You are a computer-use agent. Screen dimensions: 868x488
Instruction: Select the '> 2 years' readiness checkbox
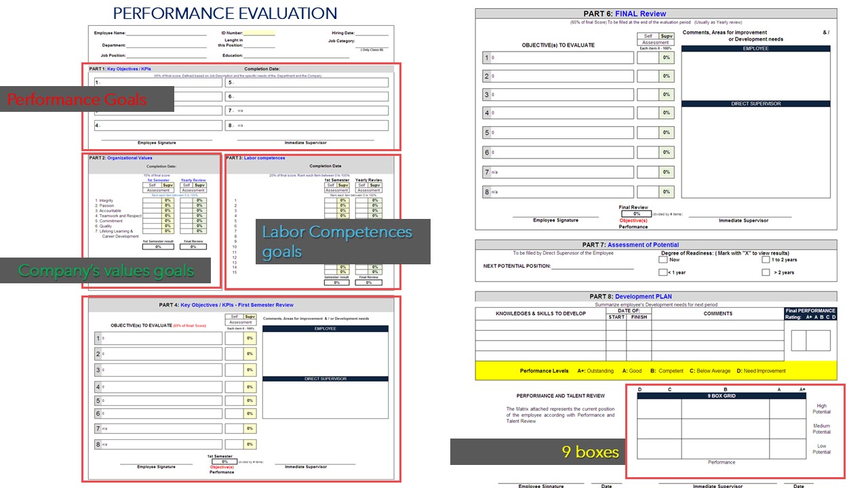766,272
